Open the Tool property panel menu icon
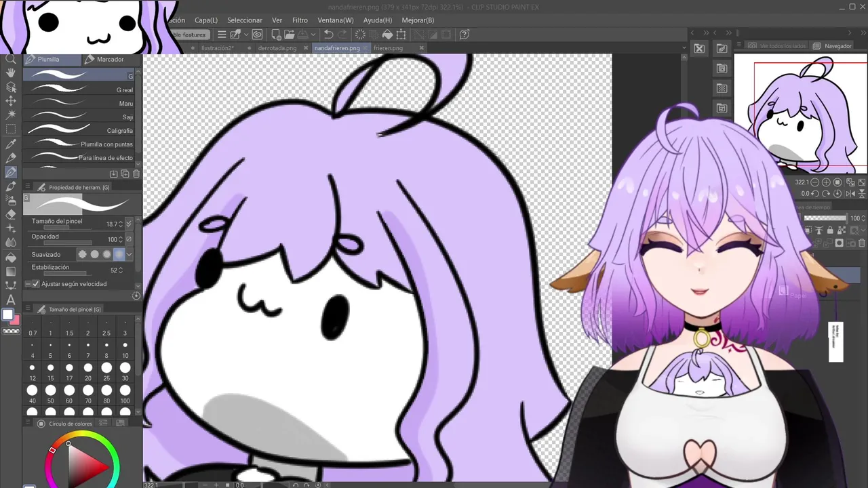The image size is (868, 488). pyautogui.click(x=28, y=187)
